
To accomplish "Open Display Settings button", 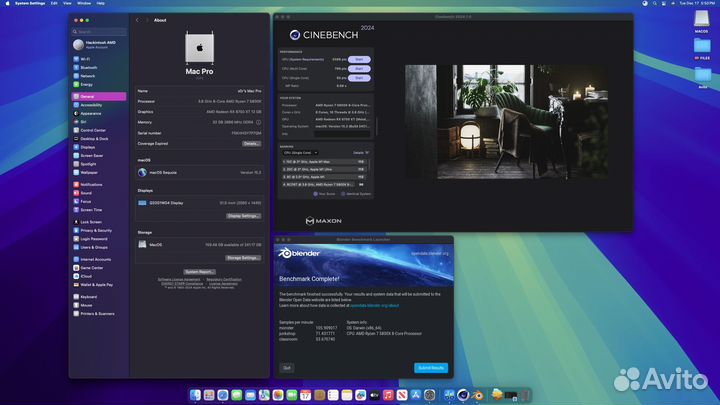I will pyautogui.click(x=243, y=216).
